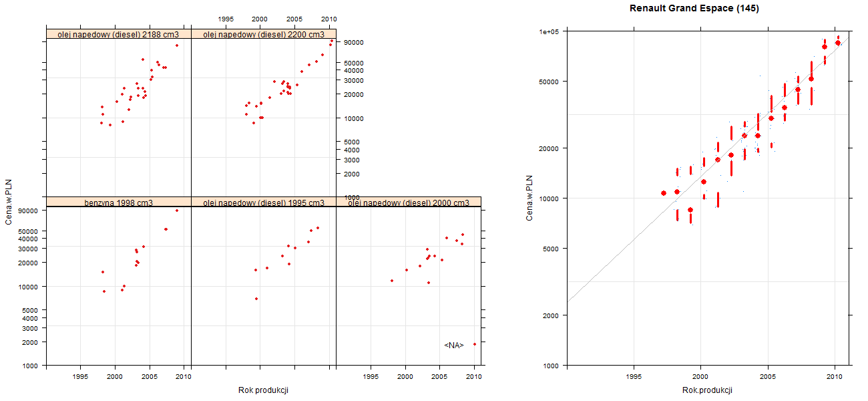Click the 'Rok.produkcji' label under the Renault plot
Image resolution: width=868 pixels, height=401 pixels.
click(707, 390)
